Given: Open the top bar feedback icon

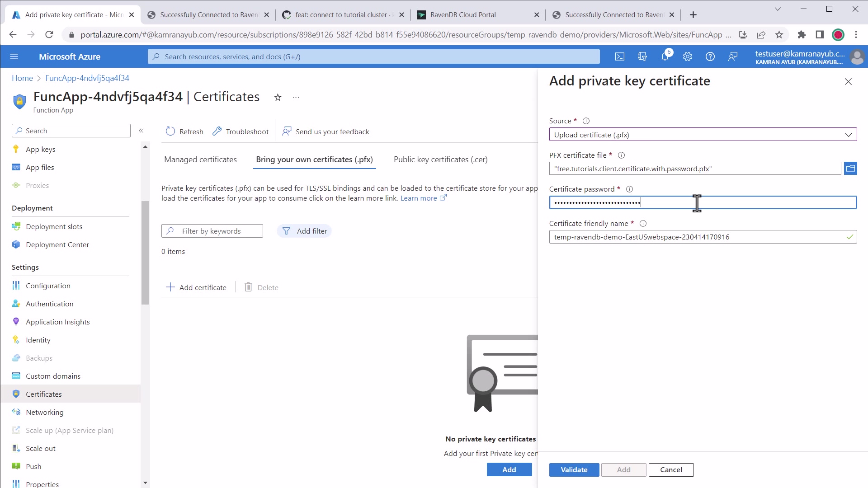Looking at the screenshot, I should tap(733, 56).
